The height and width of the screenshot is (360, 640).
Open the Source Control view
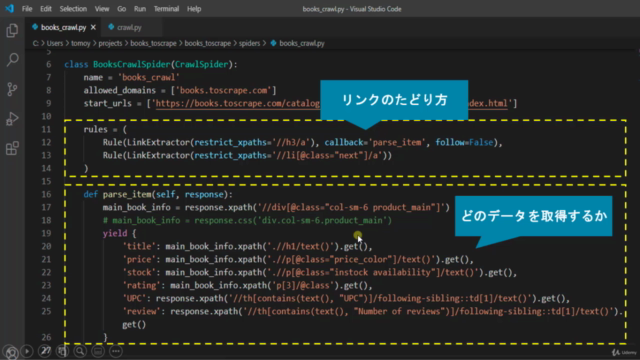pos(12,89)
